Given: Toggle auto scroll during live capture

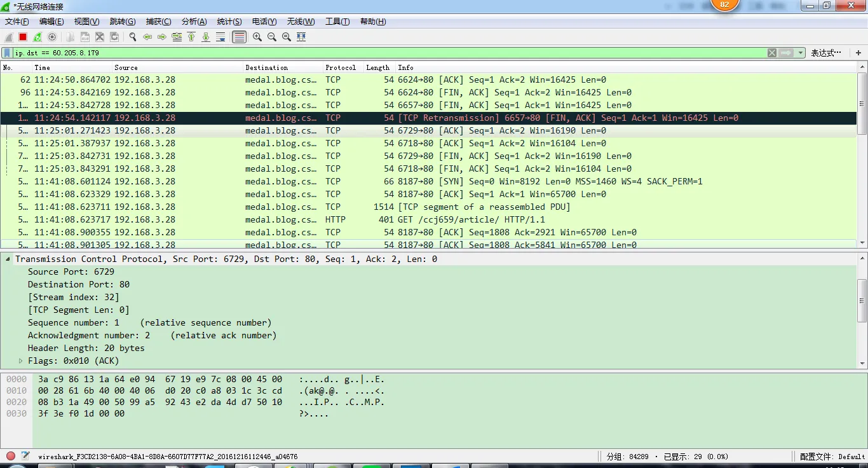Looking at the screenshot, I should [x=220, y=37].
